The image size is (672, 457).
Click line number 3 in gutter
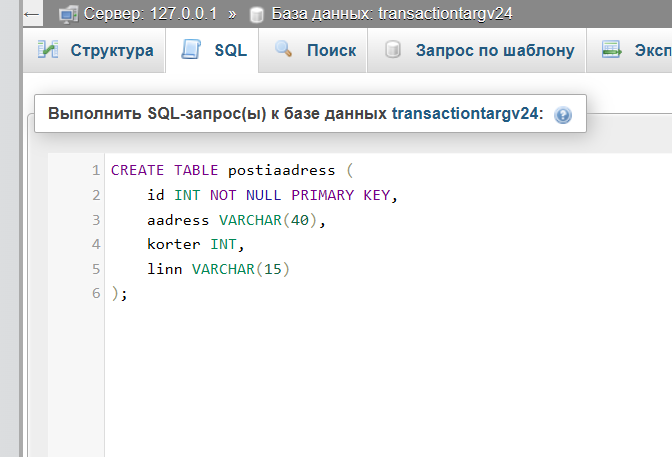coord(96,220)
